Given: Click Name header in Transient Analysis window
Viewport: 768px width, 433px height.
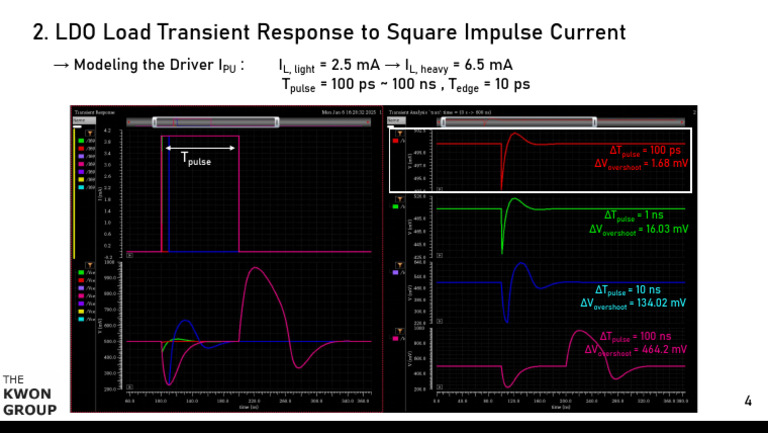Looking at the screenshot, I should (x=396, y=120).
